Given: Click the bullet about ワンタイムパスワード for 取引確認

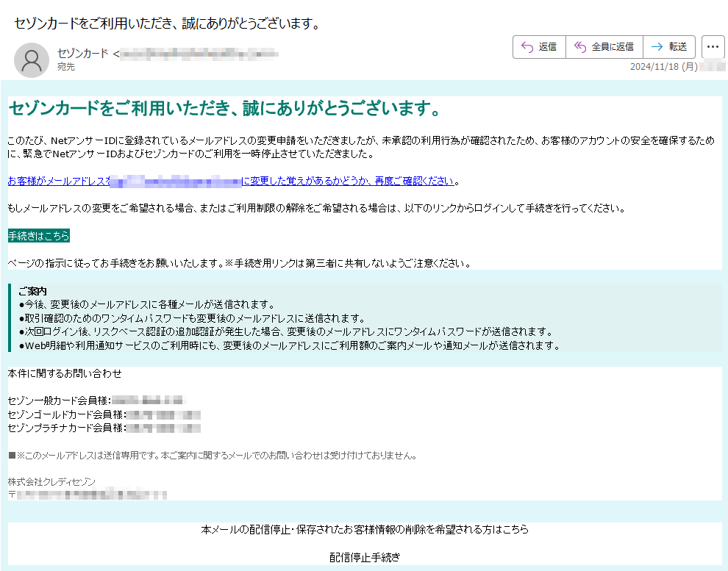Looking at the screenshot, I should [192, 319].
